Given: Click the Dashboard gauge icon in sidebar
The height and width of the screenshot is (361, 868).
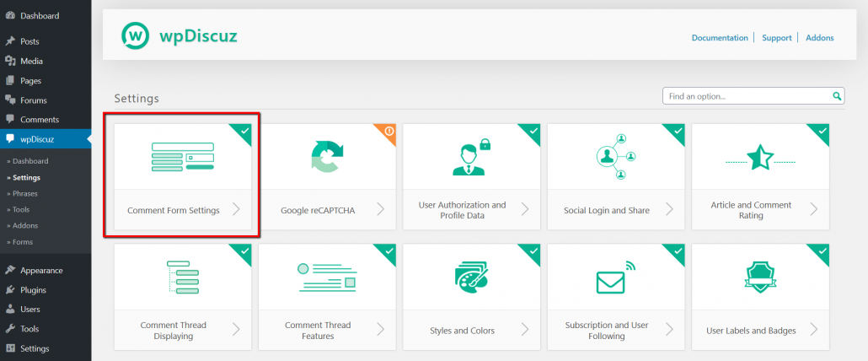Looking at the screenshot, I should [x=10, y=15].
